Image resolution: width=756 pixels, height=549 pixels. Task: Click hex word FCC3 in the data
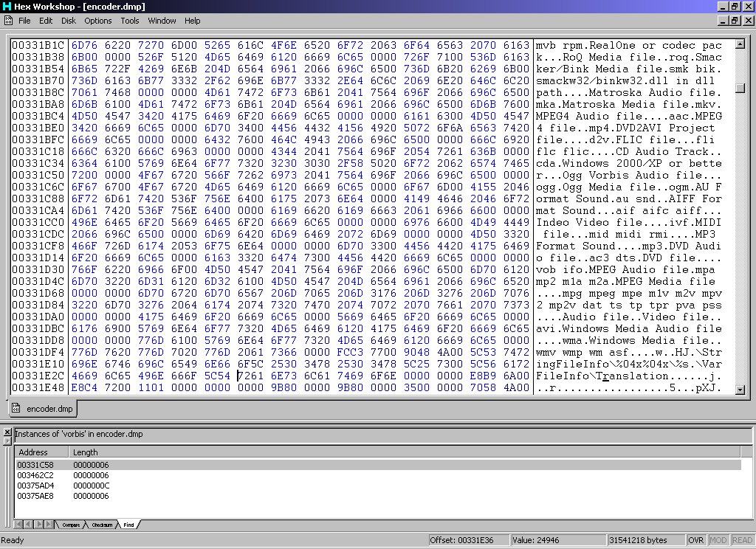tap(350, 352)
